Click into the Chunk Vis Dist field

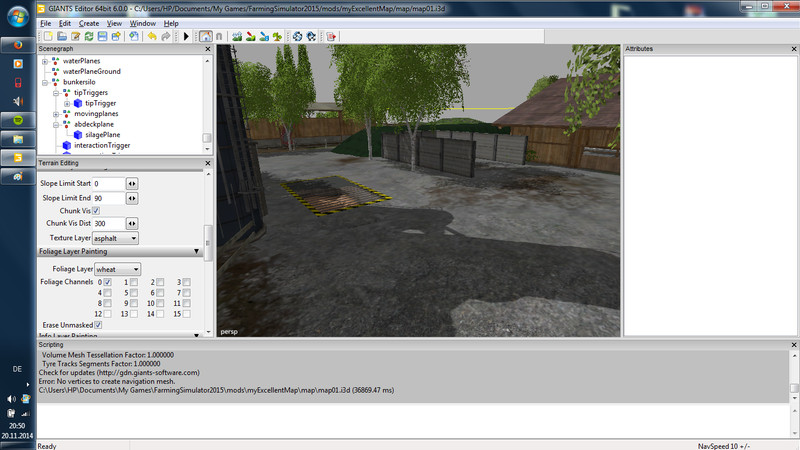click(109, 223)
